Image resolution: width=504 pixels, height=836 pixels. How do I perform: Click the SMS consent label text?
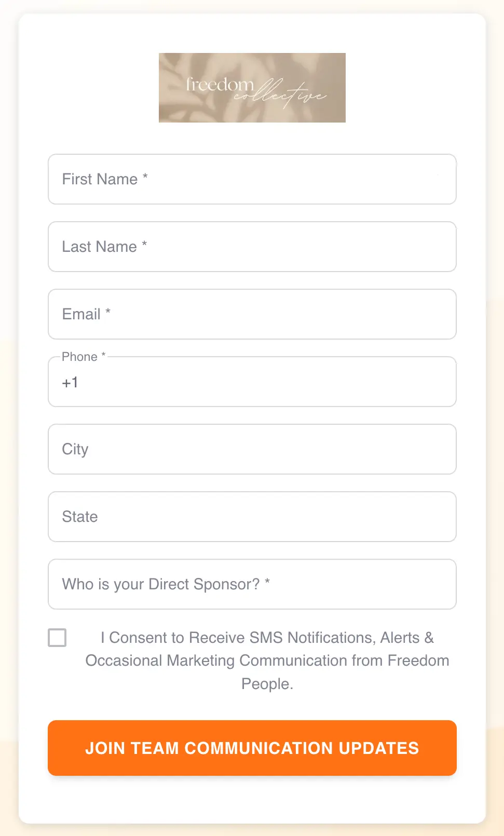(x=267, y=660)
